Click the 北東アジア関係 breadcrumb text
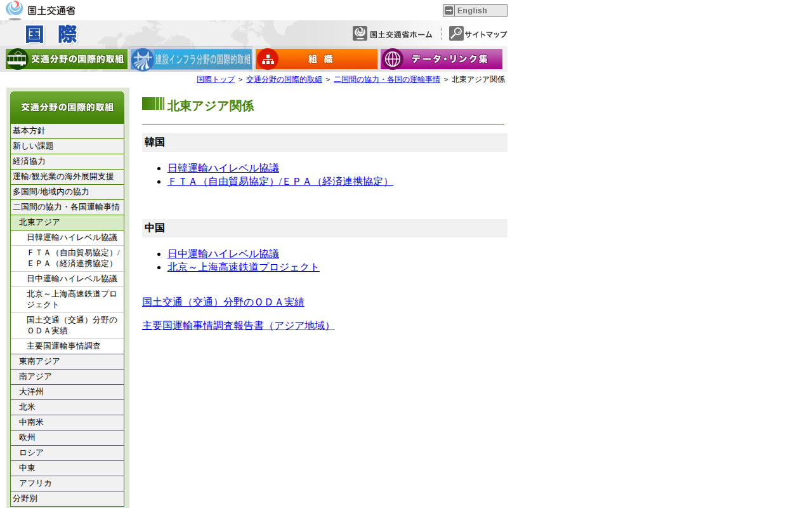The height and width of the screenshot is (508, 812). click(478, 79)
